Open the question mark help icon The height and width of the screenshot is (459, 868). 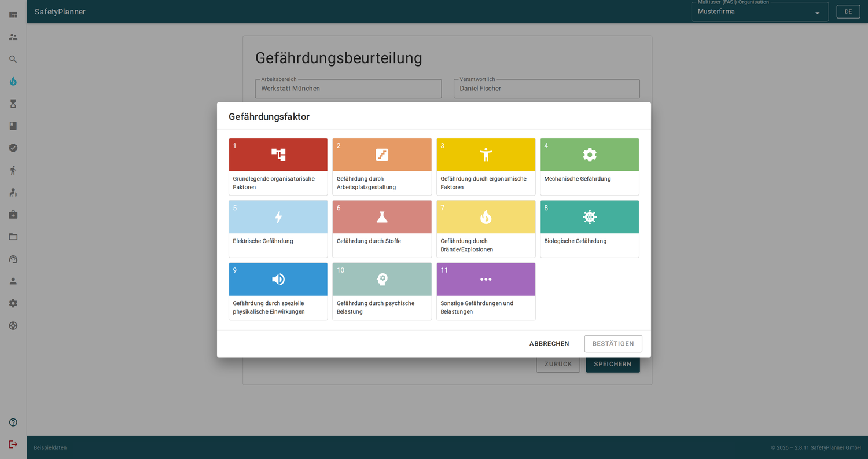[13, 423]
